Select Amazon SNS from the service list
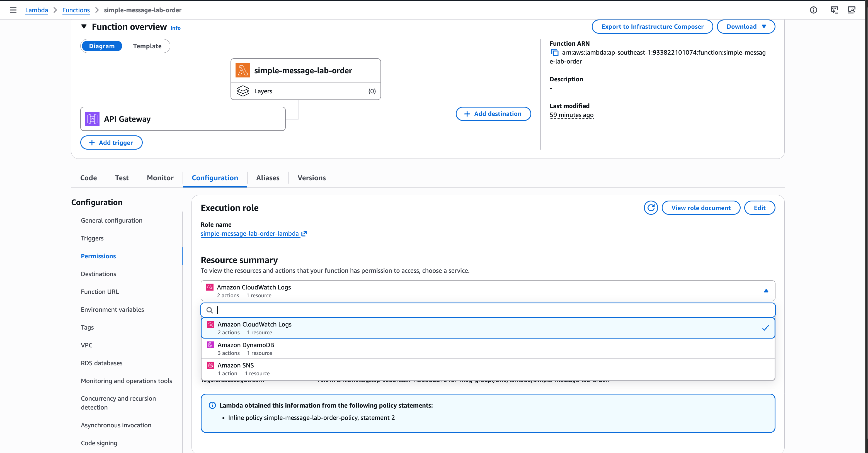 (488, 369)
